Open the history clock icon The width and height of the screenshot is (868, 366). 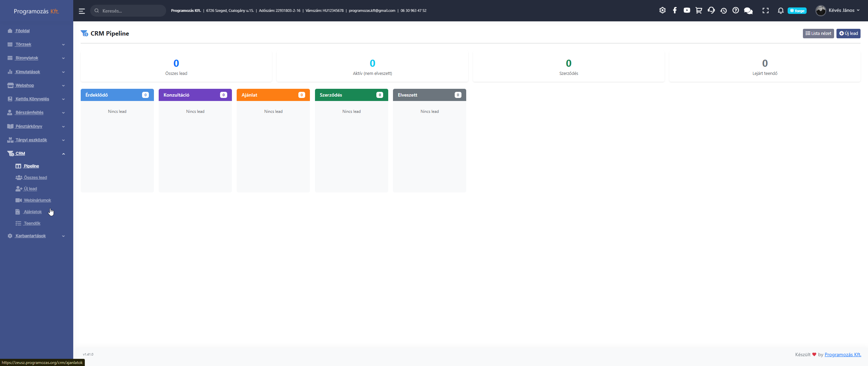pos(723,11)
